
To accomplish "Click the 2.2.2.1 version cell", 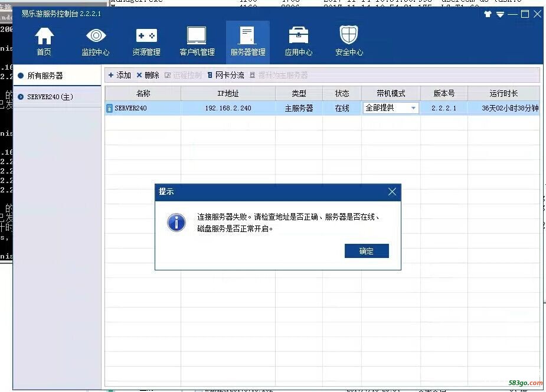I will coord(444,108).
